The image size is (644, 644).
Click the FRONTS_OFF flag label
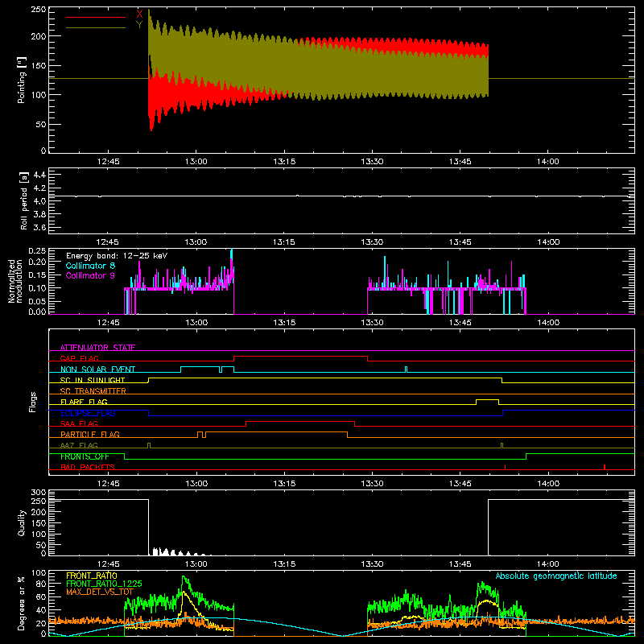pyautogui.click(x=85, y=456)
